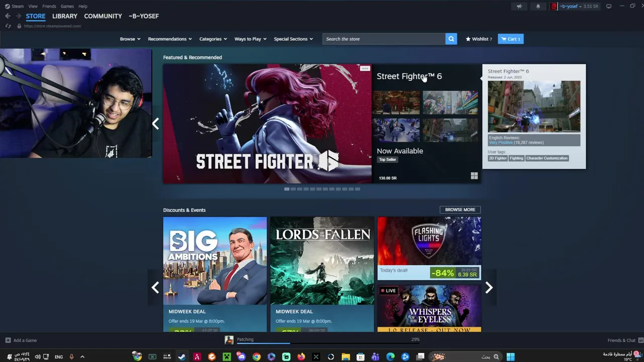The width and height of the screenshot is (644, 362).
Task: Open the Windows Start button
Action: [511, 357]
